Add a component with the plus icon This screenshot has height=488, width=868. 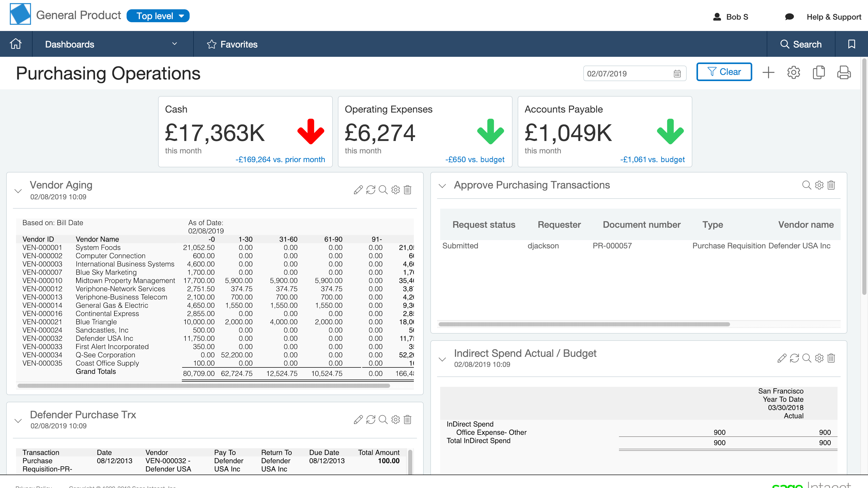click(x=768, y=72)
